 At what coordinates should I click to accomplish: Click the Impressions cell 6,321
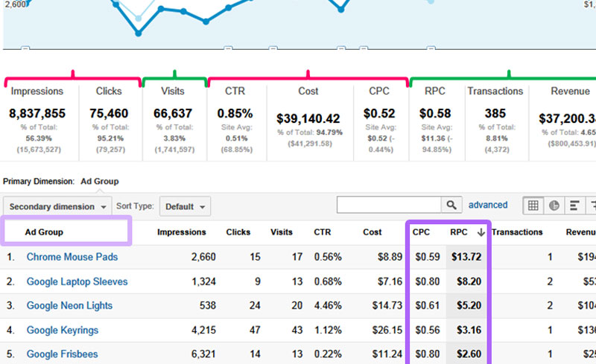(x=203, y=354)
